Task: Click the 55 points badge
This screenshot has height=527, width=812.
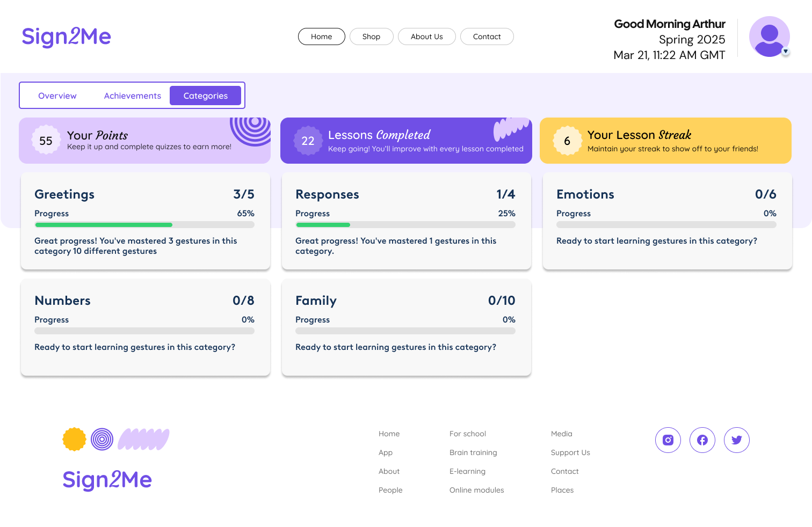Action: click(46, 141)
